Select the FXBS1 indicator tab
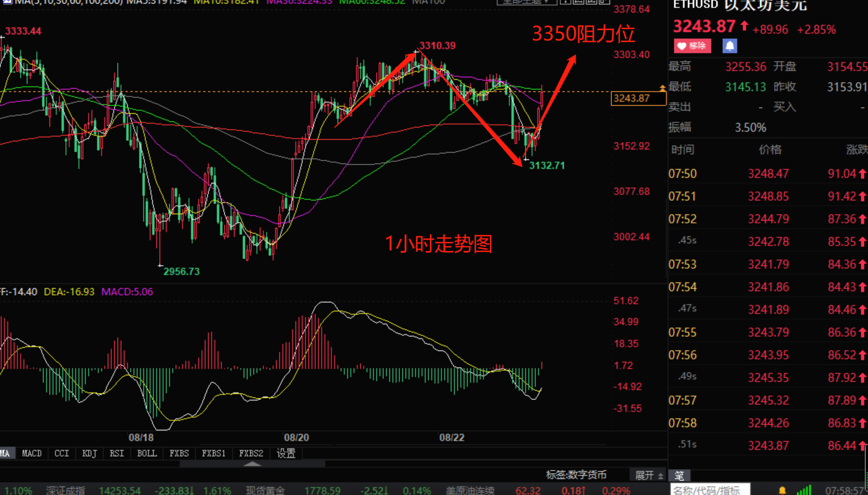 [x=214, y=453]
